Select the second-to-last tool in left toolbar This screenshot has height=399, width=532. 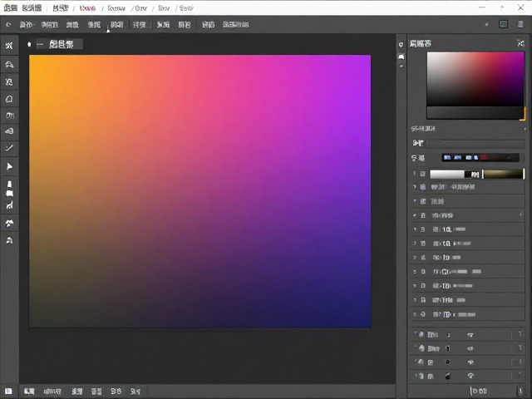(9, 223)
